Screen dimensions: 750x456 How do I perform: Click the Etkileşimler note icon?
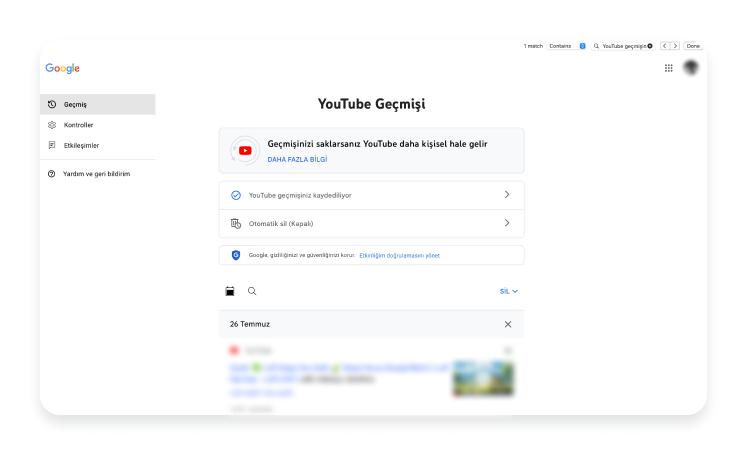click(52, 145)
